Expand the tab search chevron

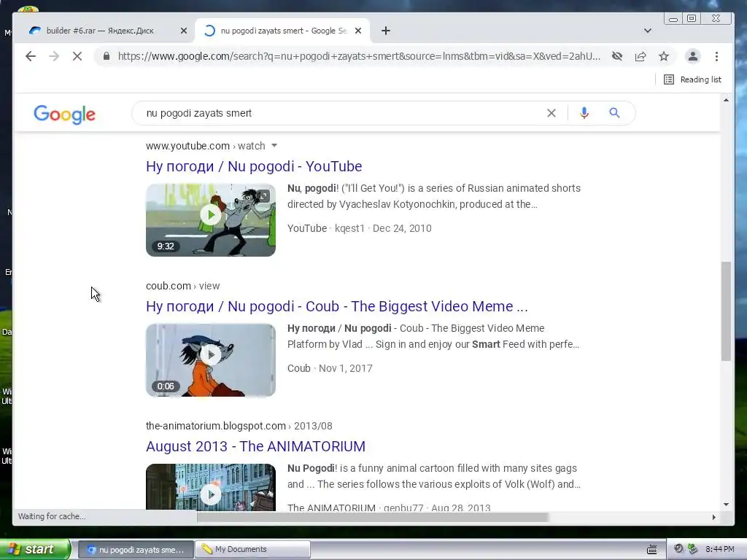click(648, 31)
